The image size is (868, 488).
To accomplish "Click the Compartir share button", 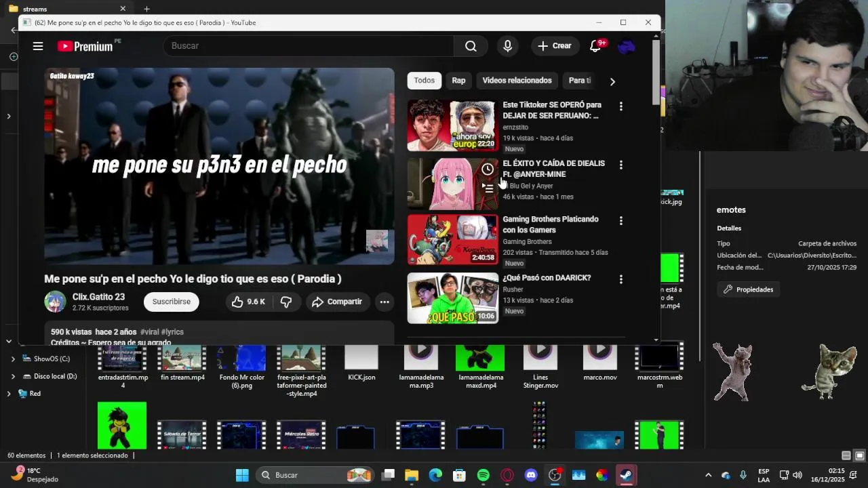I will [337, 302].
